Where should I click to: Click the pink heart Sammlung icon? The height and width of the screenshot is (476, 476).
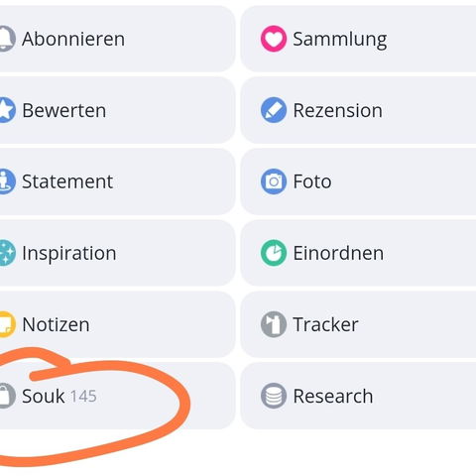[274, 39]
